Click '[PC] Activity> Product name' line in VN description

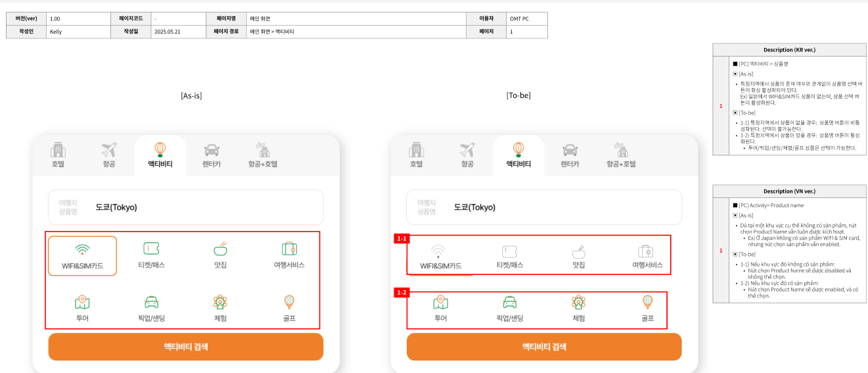tap(768, 205)
